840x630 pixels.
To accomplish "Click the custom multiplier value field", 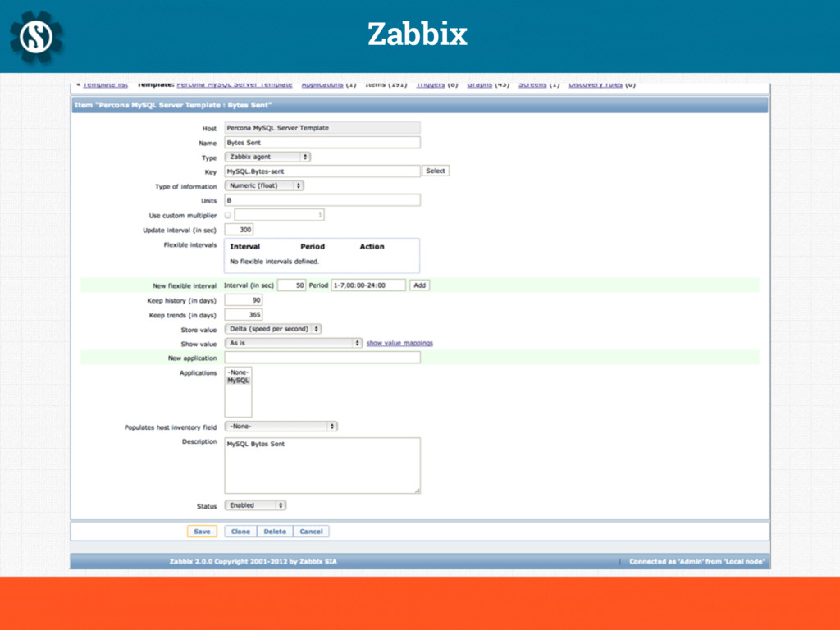I will point(279,215).
